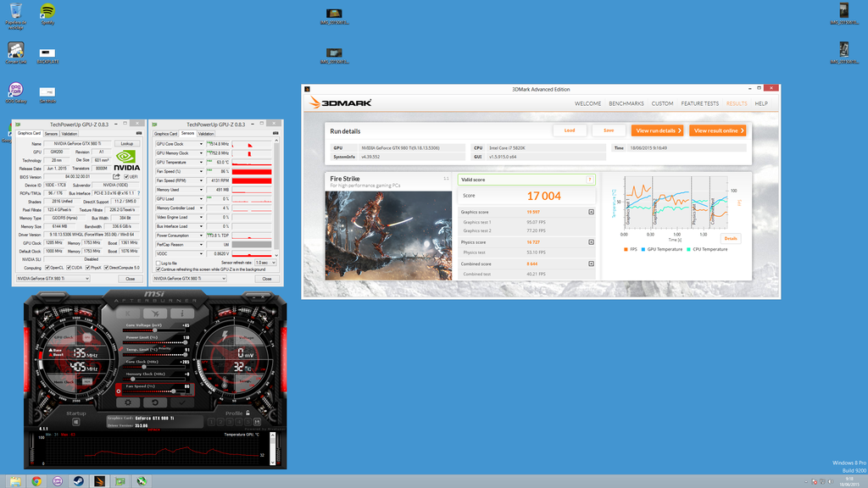Click the Windows Startup icon in Afterburner
Screen dimensions: 868x488
coord(75,422)
